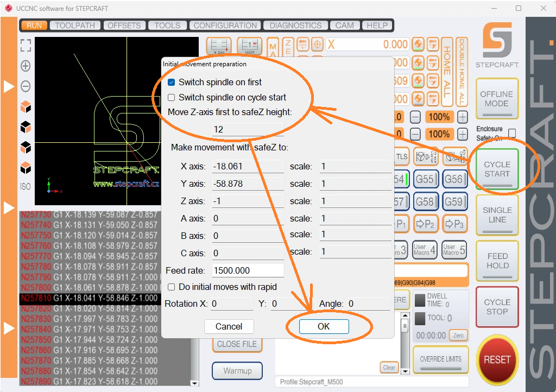
Task: Open the CAM tab
Action: 345,26
